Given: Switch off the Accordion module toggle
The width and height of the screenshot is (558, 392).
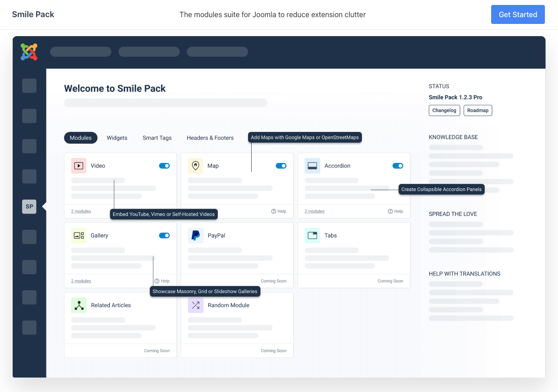Looking at the screenshot, I should pos(398,166).
